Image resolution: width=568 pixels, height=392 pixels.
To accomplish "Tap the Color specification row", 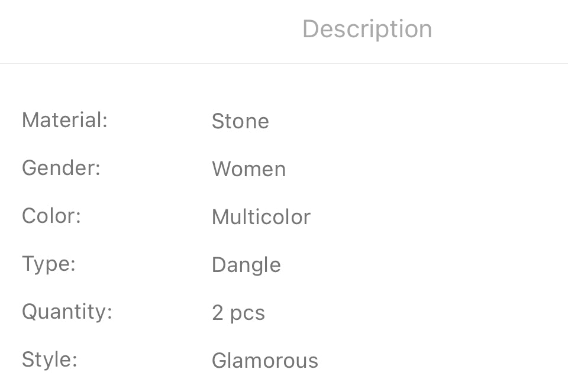I will 284,216.
